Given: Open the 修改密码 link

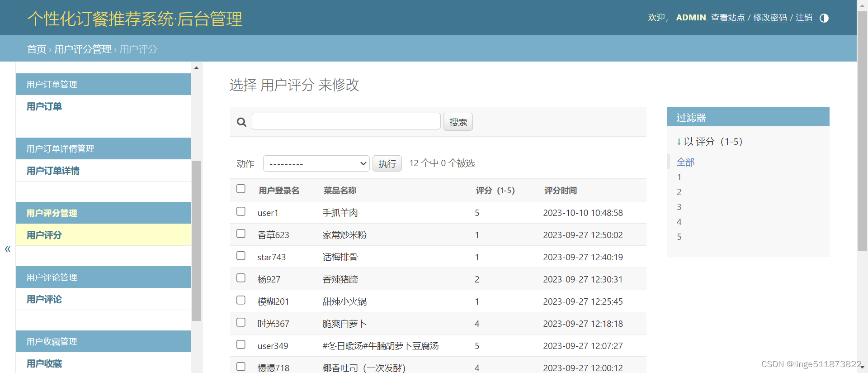Looking at the screenshot, I should pyautogui.click(x=770, y=18).
